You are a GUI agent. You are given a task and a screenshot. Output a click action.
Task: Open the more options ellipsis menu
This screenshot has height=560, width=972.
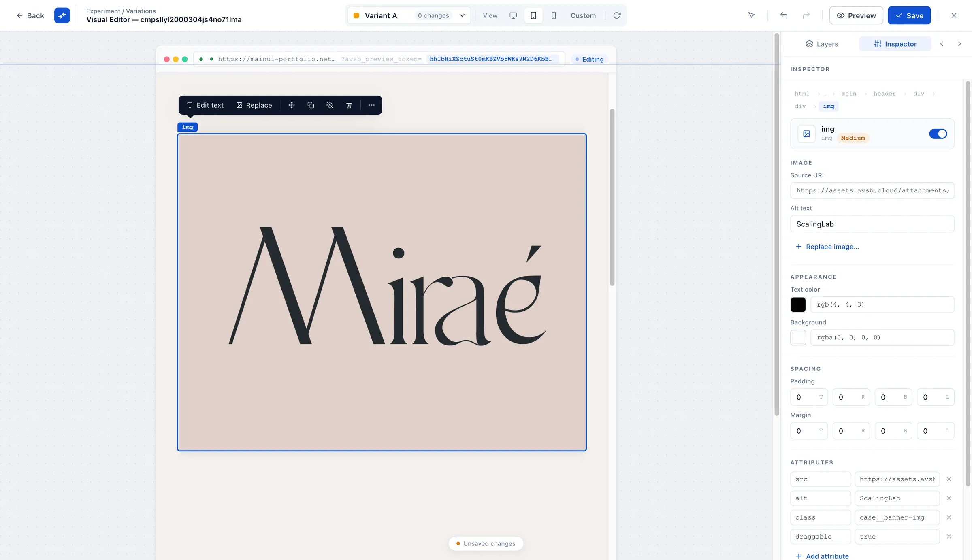coord(371,105)
